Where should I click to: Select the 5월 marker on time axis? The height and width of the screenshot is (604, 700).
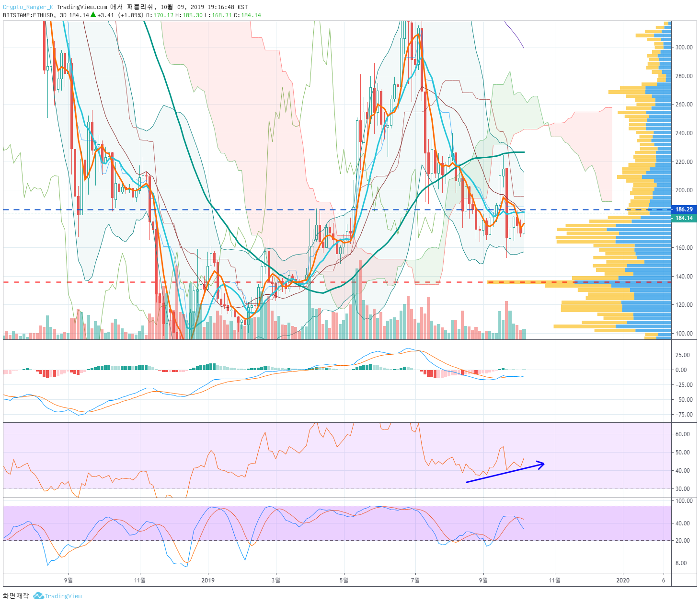click(344, 581)
